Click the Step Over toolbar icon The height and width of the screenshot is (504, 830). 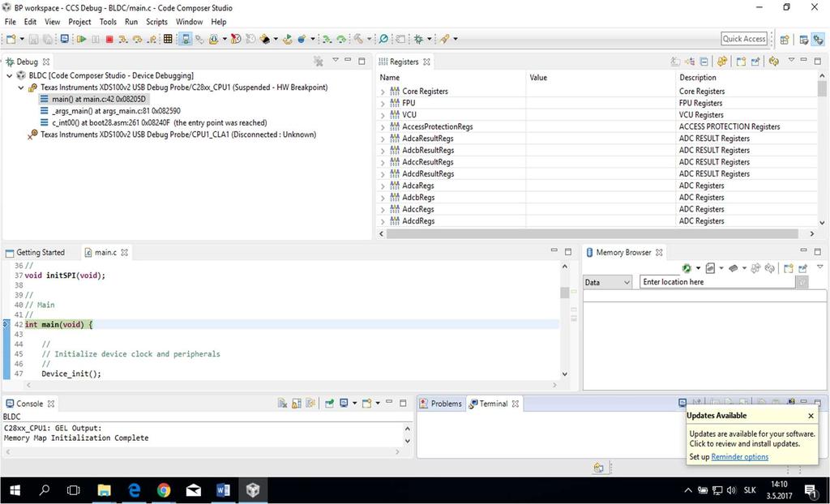click(x=138, y=39)
